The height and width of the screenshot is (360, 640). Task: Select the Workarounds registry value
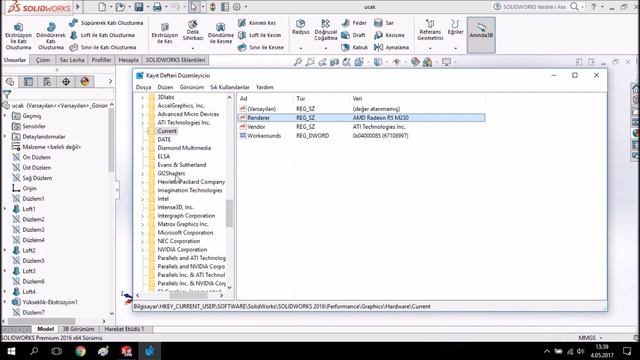(x=264, y=136)
